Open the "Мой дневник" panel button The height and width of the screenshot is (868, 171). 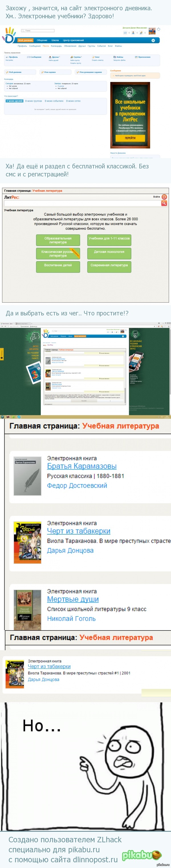[x=20, y=72]
